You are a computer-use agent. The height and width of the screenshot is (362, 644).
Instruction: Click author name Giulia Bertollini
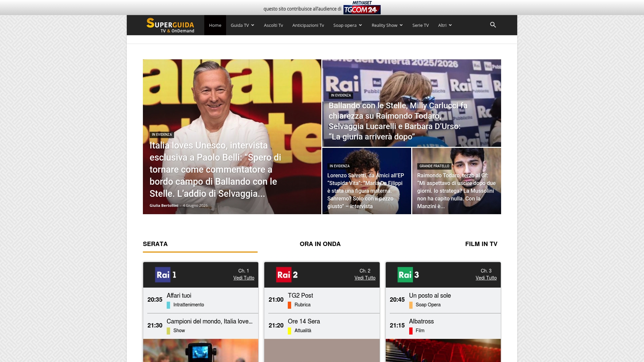pos(164,205)
